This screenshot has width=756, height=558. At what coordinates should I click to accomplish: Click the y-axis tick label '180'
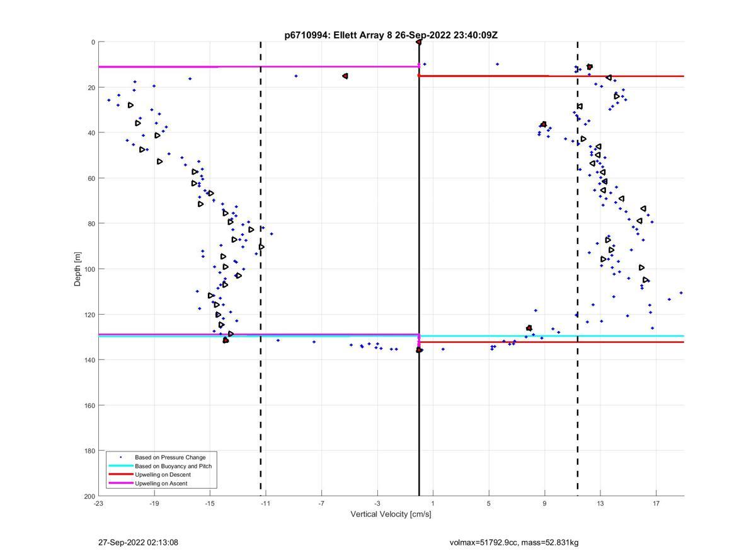coord(89,451)
